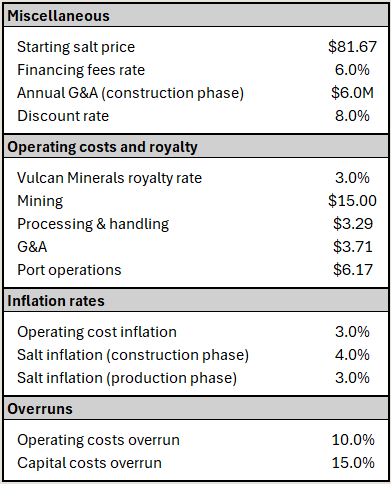
Task: Select the operating G&A value $3.71
Action: (353, 247)
